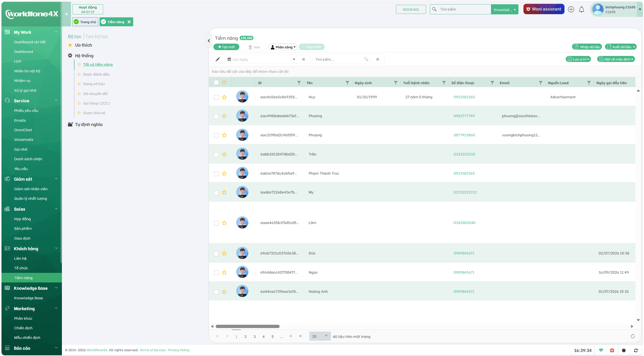644x356 pixels.
Task: Click the magnifier icon in Tìm kiếm… box
Action: tap(366, 59)
